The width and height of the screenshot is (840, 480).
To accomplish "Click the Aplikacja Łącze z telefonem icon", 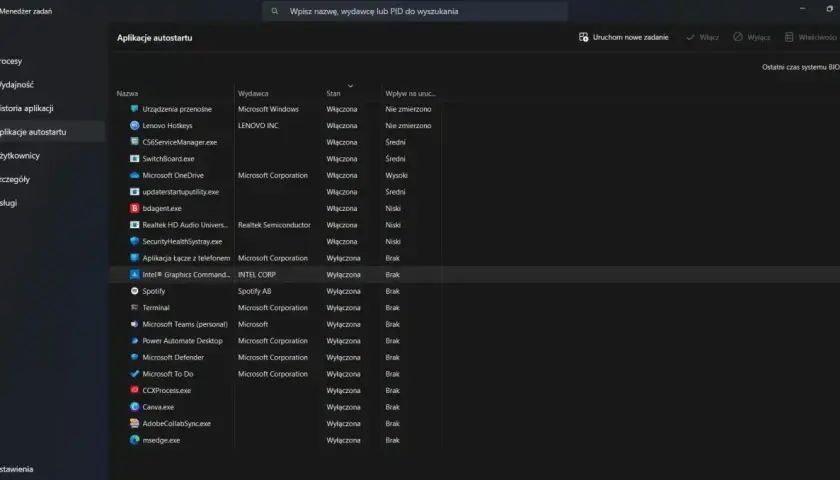I will (134, 258).
